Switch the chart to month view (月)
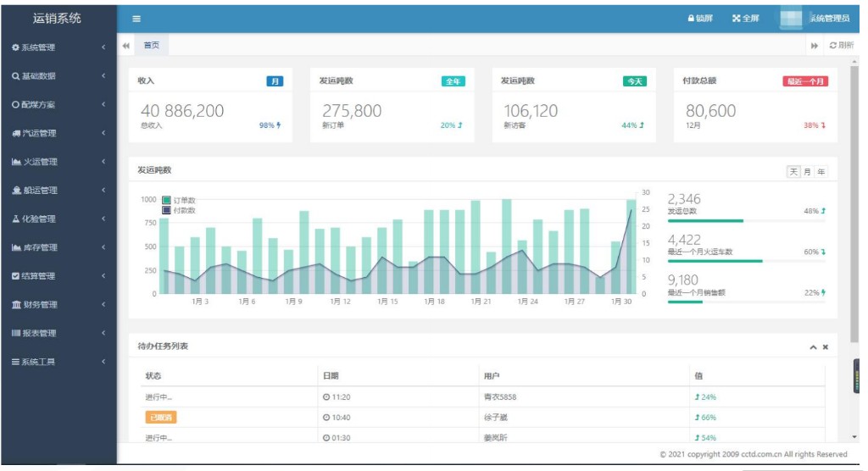Image resolution: width=868 pixels, height=471 pixels. [807, 172]
